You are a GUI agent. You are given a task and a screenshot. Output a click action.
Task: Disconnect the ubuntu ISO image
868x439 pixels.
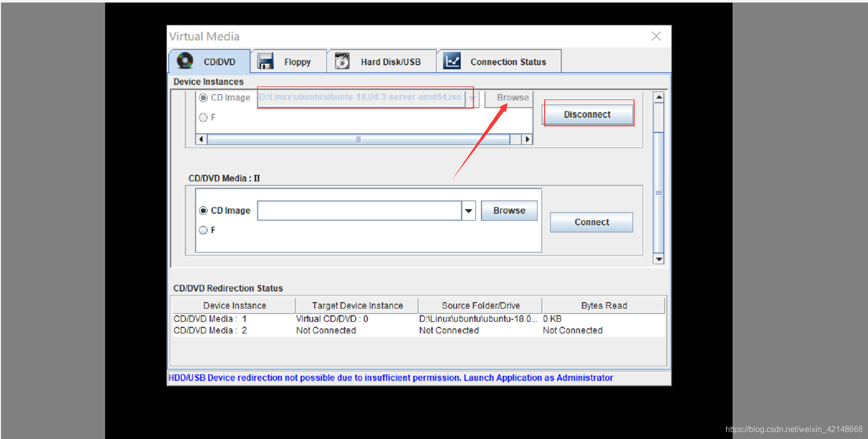coord(588,115)
